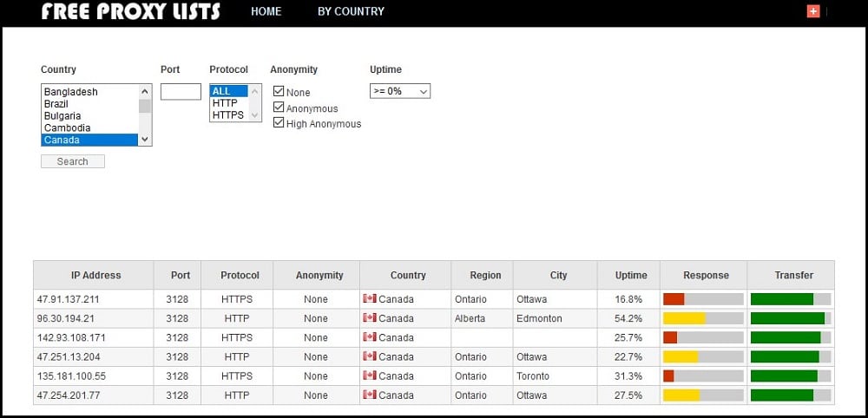Click the Canada flag in 135.181.100.55 row

pos(369,376)
